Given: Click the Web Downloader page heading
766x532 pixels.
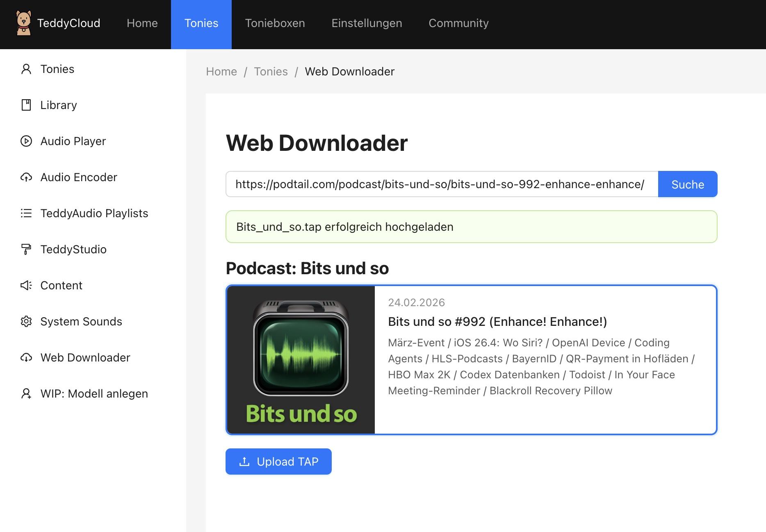Looking at the screenshot, I should pos(317,143).
